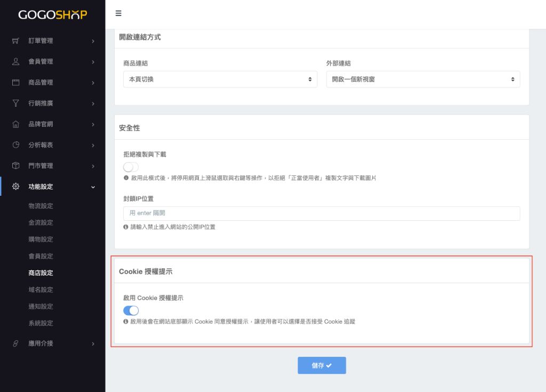The width and height of the screenshot is (546, 392).
Task: Open the 外部連結 dropdown
Action: [x=423, y=79]
